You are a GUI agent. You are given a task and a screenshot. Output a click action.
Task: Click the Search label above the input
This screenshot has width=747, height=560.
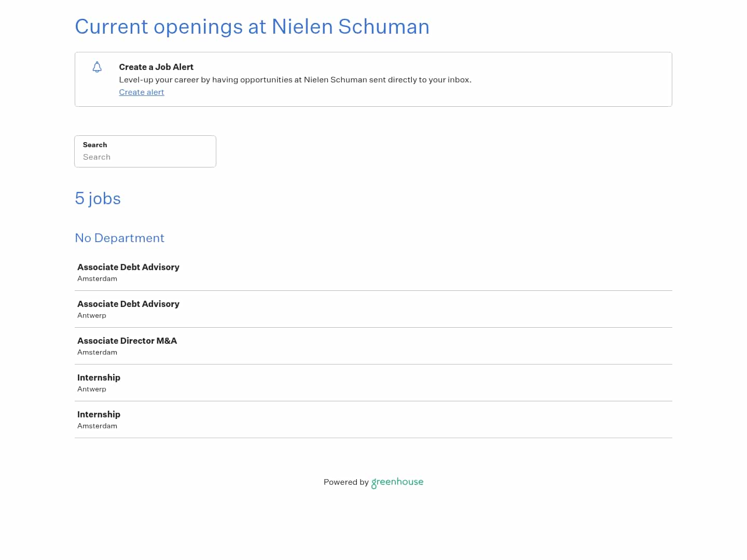pyautogui.click(x=95, y=145)
